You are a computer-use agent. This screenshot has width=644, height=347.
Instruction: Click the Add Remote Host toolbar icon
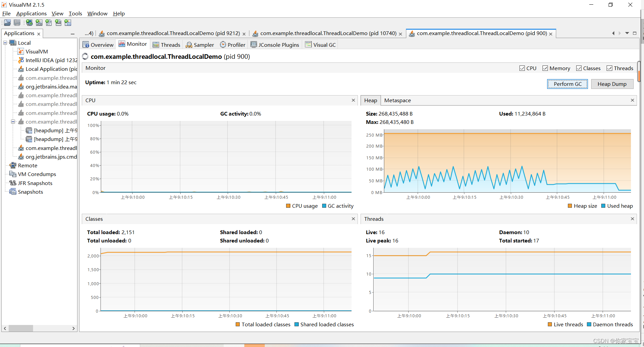(x=29, y=23)
